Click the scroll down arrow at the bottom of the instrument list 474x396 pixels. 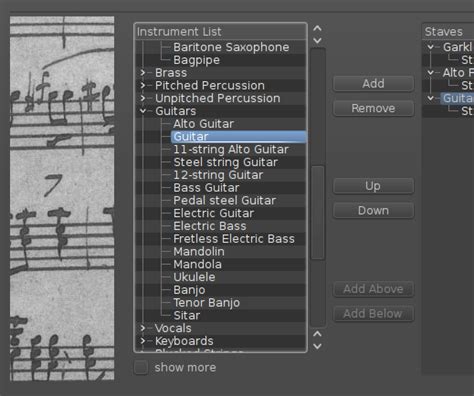(x=318, y=346)
